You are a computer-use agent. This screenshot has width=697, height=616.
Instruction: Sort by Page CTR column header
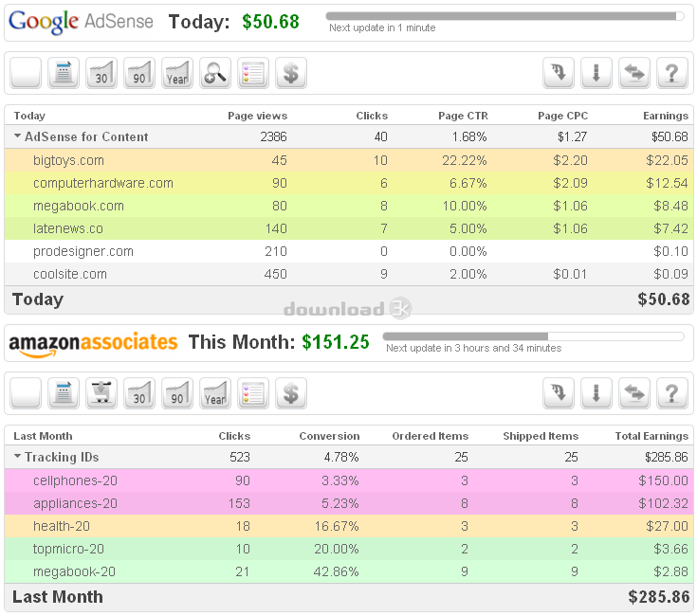463,116
